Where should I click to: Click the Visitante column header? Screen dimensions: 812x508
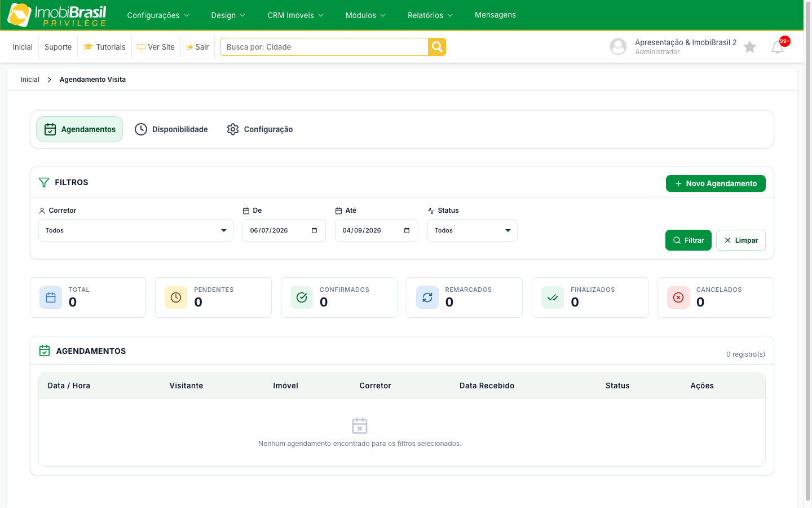(x=186, y=386)
